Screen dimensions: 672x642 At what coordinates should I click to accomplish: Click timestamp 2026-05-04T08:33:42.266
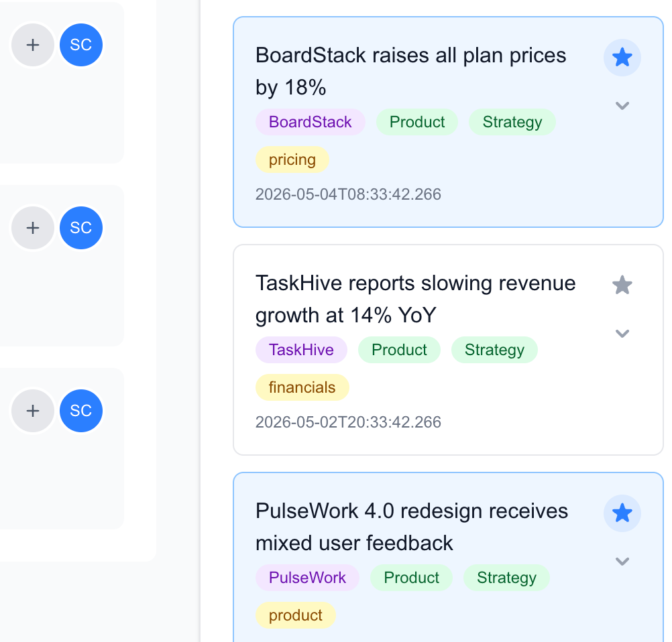[348, 194]
